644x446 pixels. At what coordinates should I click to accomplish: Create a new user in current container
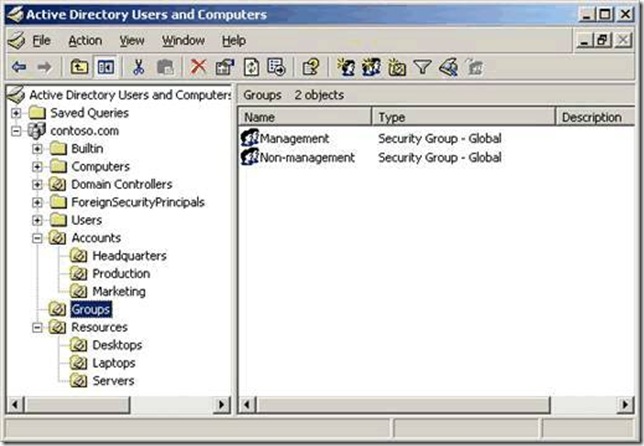click(346, 67)
